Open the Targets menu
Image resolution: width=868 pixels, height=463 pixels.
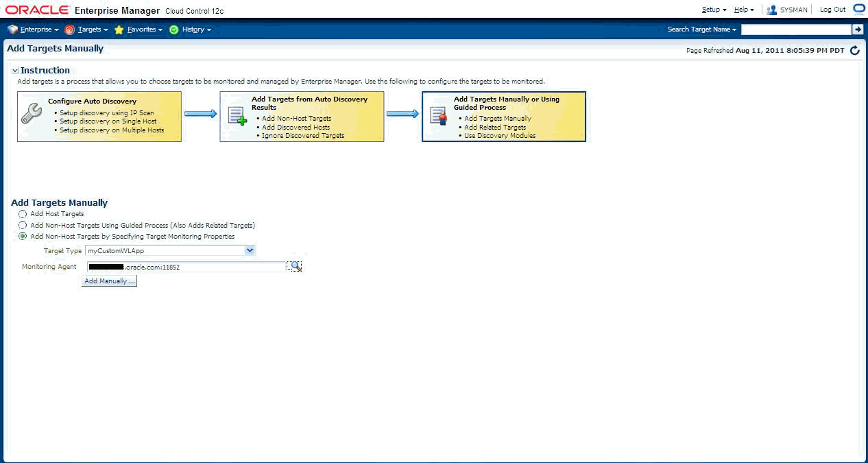click(93, 29)
